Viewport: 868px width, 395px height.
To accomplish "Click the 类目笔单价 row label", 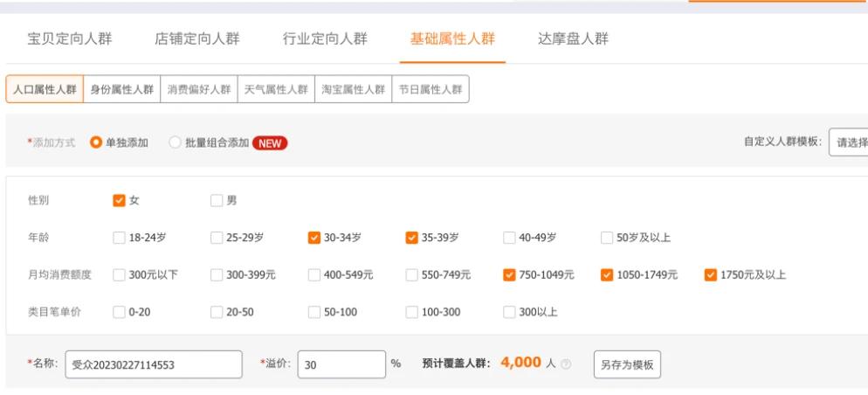I will pyautogui.click(x=54, y=312).
